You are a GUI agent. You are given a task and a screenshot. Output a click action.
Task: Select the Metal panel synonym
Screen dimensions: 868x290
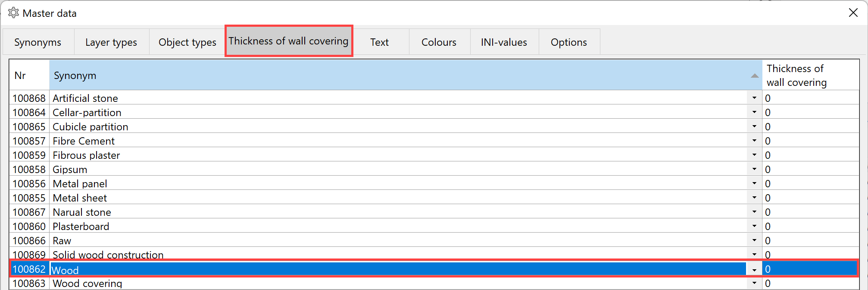pyautogui.click(x=399, y=183)
